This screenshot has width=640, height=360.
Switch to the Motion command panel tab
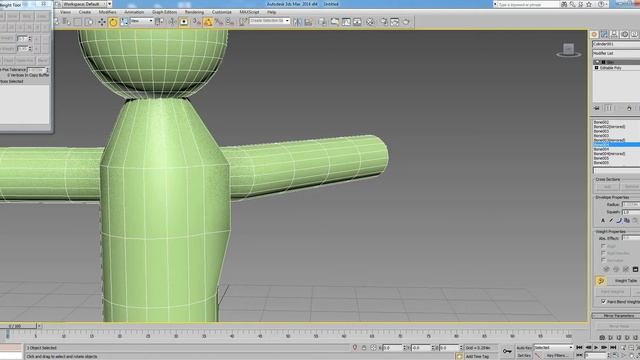(x=624, y=34)
